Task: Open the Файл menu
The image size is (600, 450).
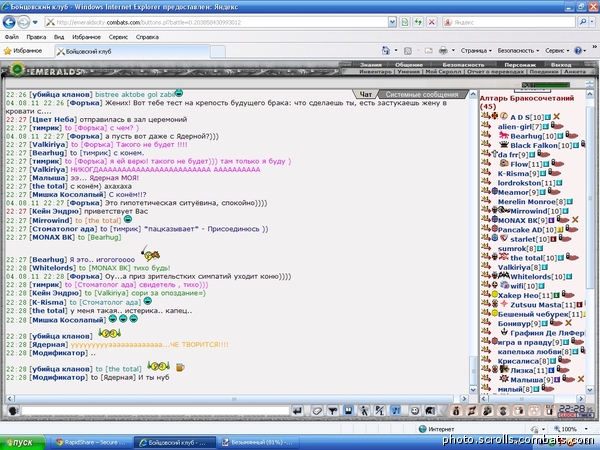Action: 12,37
